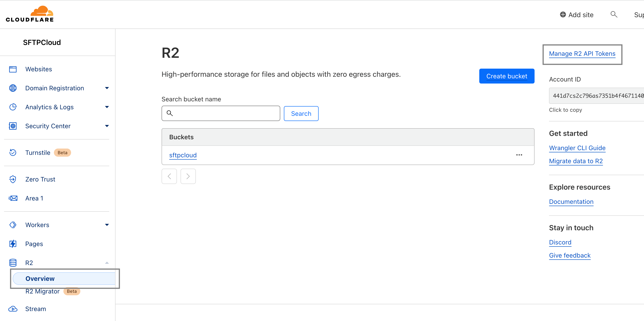This screenshot has width=644, height=321.
Task: Open Stream in the sidebar
Action: coord(35,309)
